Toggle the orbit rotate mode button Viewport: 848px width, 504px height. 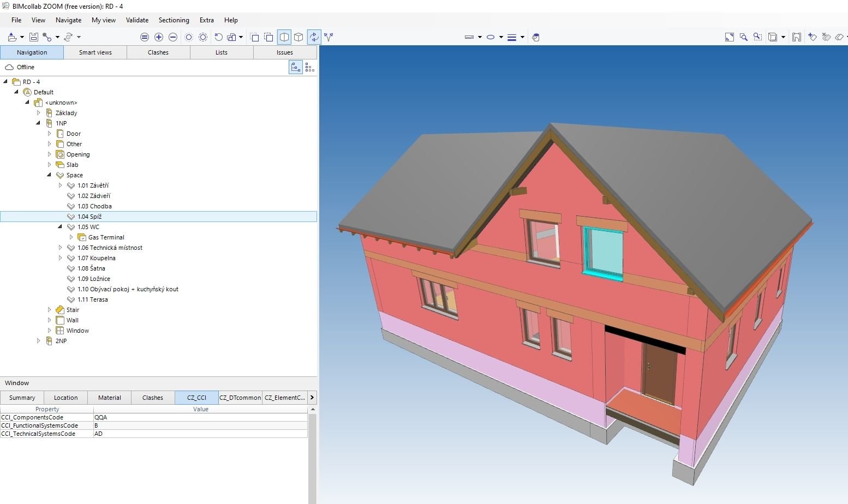[x=314, y=37]
